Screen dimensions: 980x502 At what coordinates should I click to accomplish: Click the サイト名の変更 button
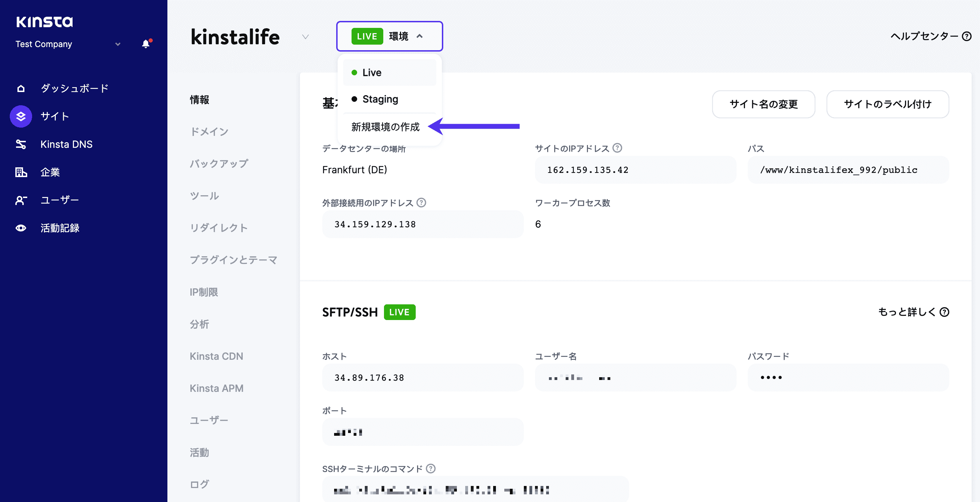point(763,104)
